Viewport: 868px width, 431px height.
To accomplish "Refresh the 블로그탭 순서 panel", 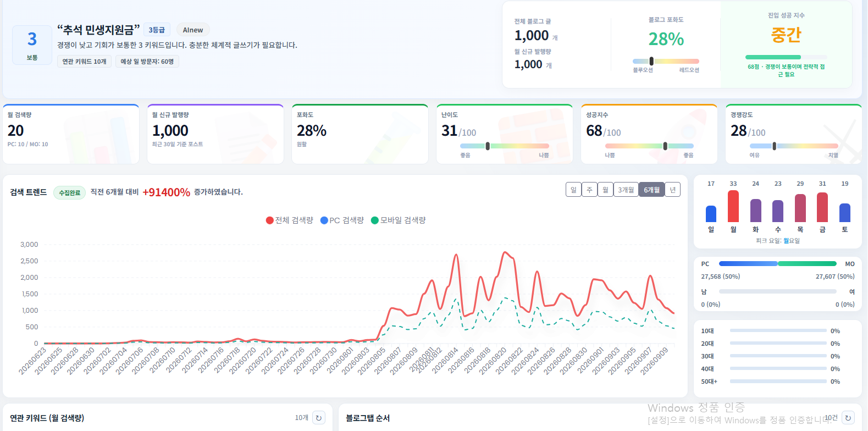I will 848,418.
